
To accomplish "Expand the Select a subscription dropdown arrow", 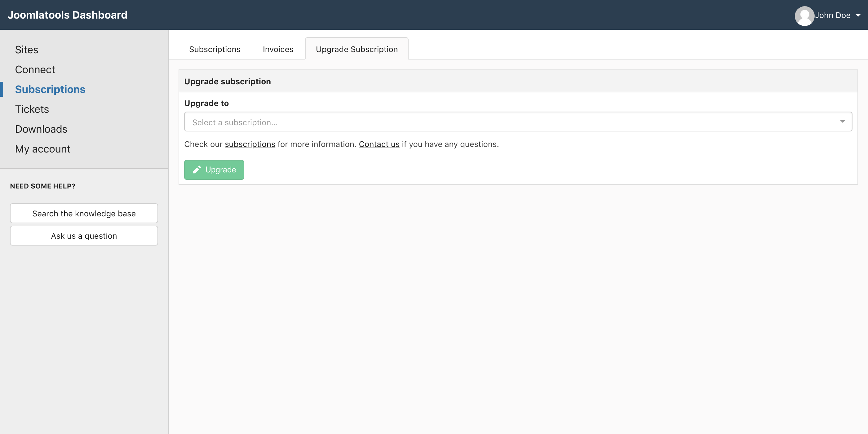I will [x=842, y=122].
